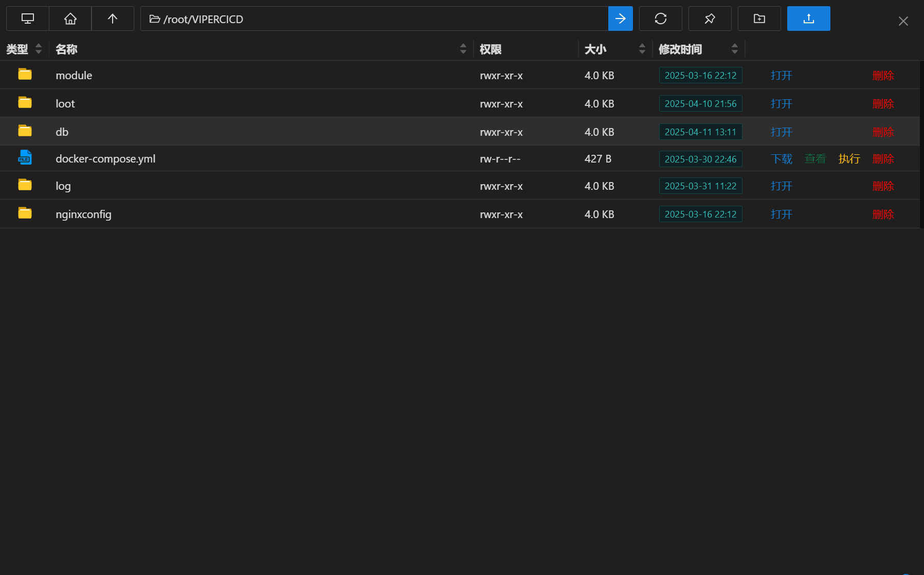The height and width of the screenshot is (575, 924).
Task: Navigate up one directory with arrow icon
Action: coord(113,19)
